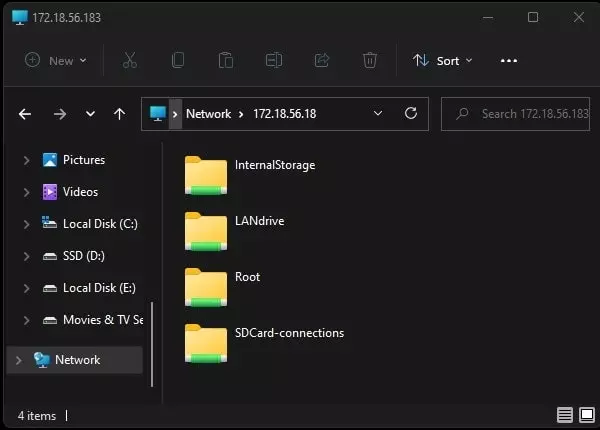Click the computer icon in address bar
The image size is (600, 430).
point(158,114)
